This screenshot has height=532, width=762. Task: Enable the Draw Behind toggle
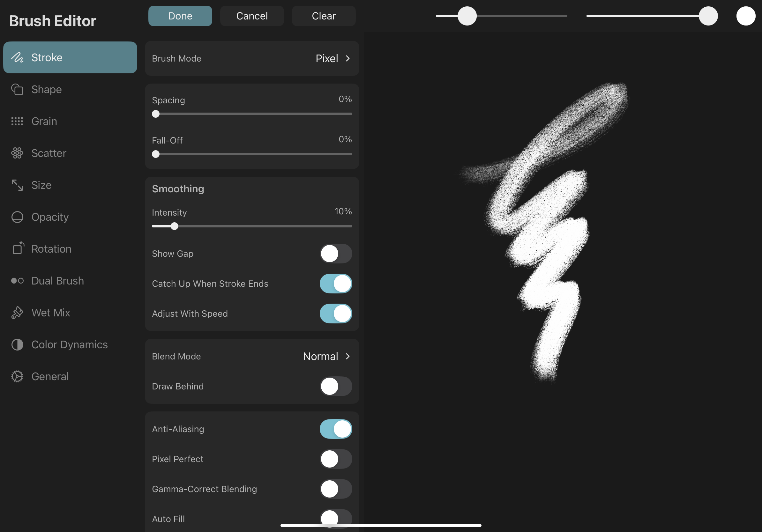tap(336, 386)
